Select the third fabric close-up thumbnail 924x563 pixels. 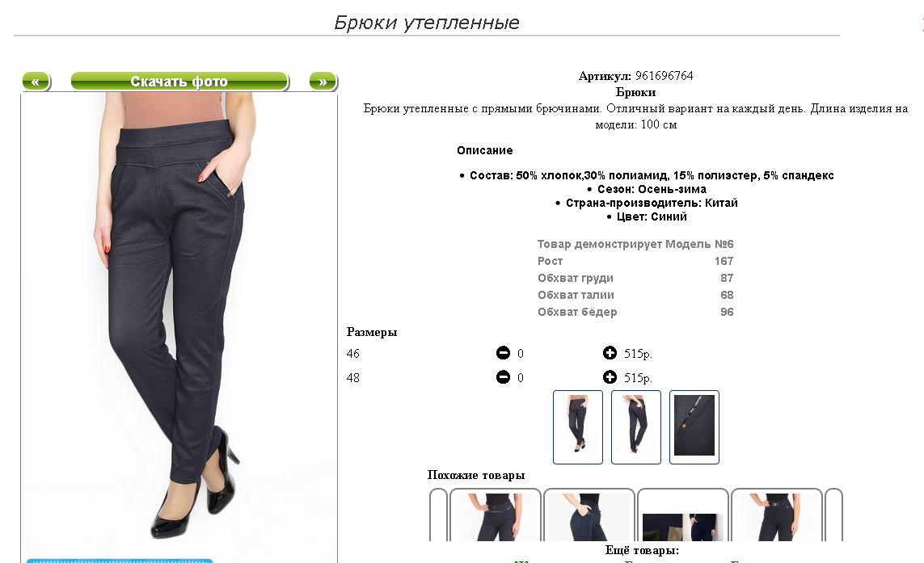tap(694, 427)
